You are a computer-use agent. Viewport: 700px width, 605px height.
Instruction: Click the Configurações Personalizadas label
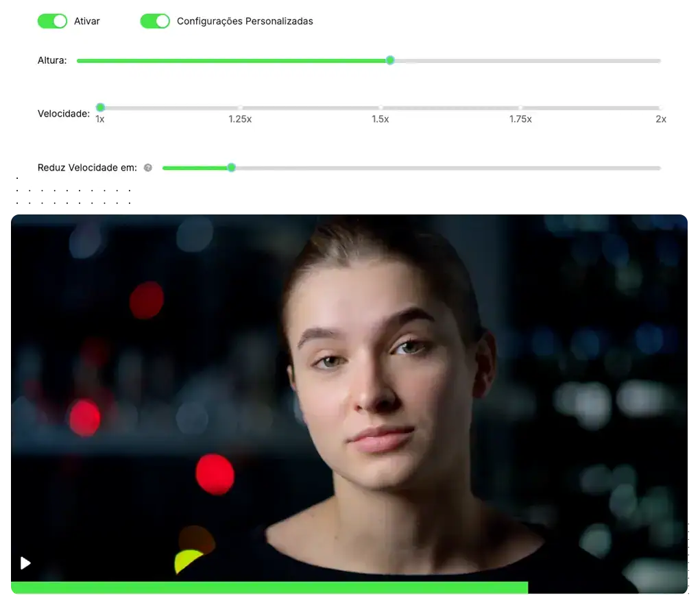pyautogui.click(x=245, y=21)
